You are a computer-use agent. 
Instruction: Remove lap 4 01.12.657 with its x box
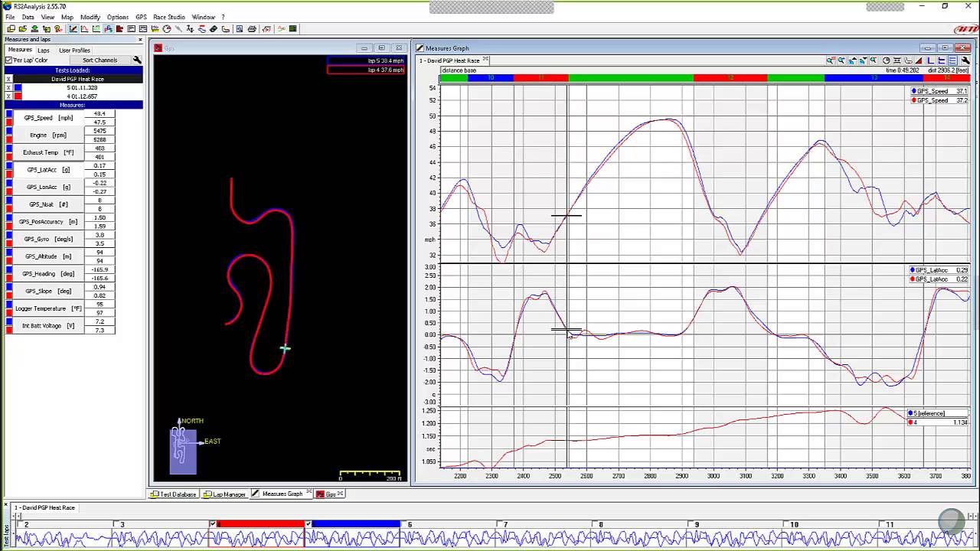click(x=8, y=96)
